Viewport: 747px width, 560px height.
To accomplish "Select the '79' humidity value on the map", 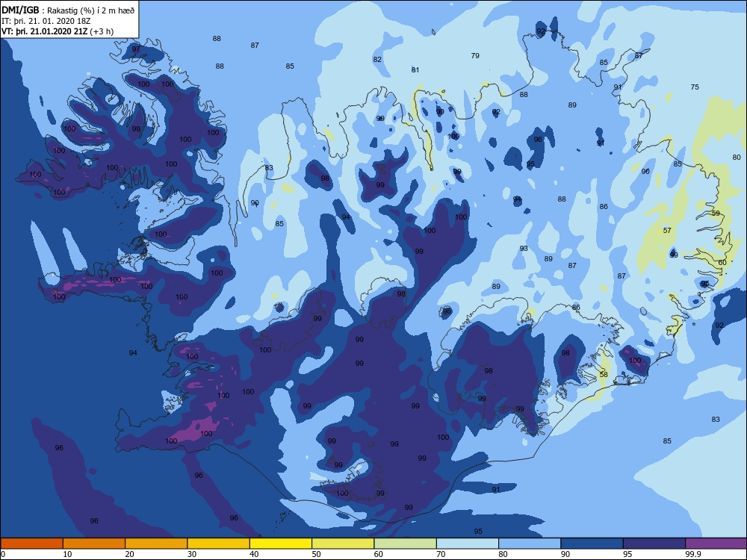I will tap(475, 56).
